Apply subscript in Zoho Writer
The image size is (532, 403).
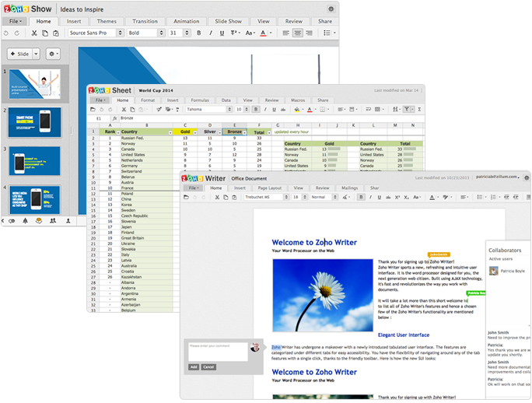[406, 198]
